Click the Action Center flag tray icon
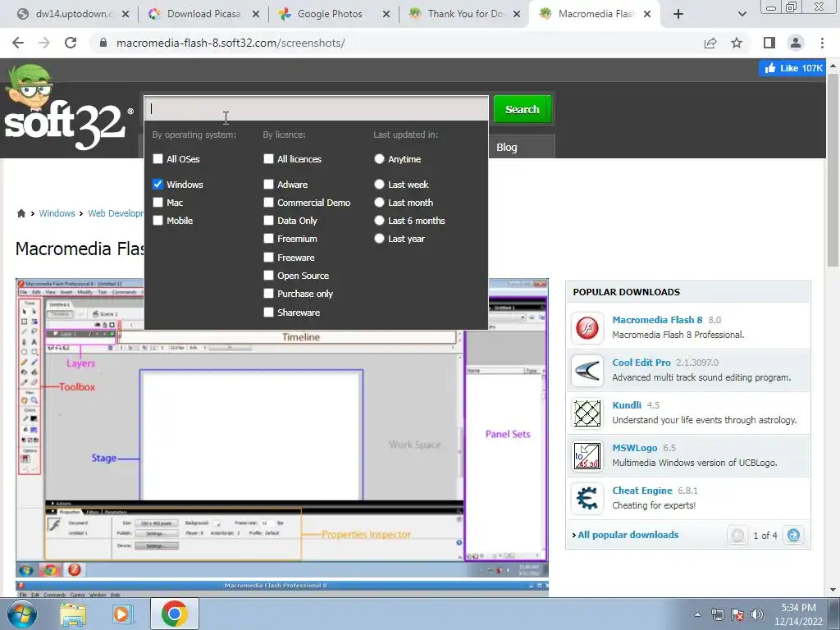840x630 pixels. point(737,614)
